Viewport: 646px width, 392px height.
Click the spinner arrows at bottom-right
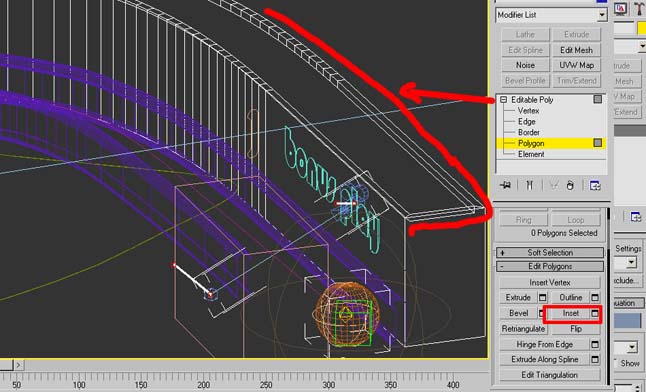point(638,388)
